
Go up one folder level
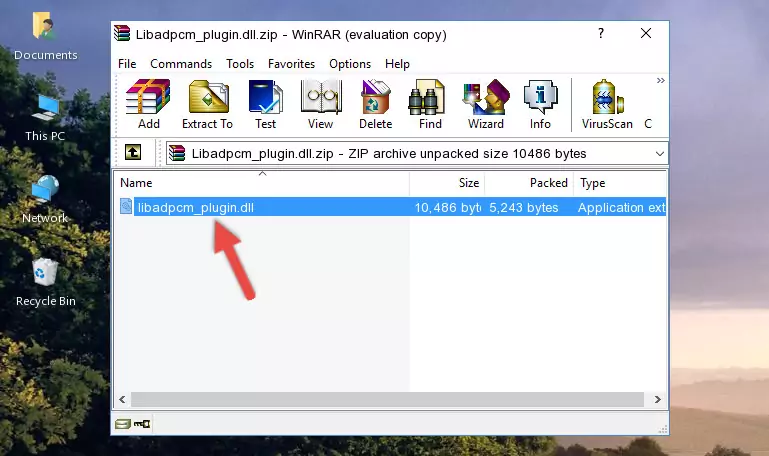(x=133, y=152)
